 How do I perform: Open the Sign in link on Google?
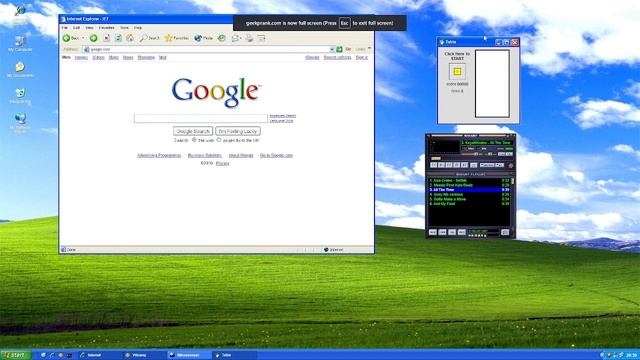(x=362, y=58)
